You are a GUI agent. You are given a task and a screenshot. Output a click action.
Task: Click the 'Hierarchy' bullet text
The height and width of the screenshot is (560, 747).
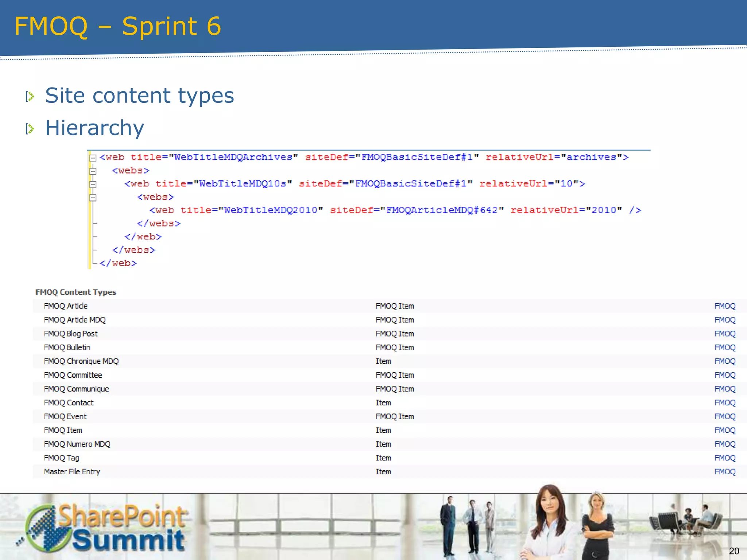point(95,128)
